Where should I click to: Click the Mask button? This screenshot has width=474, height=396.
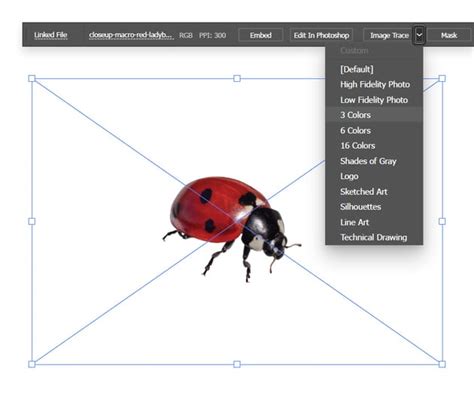point(449,35)
